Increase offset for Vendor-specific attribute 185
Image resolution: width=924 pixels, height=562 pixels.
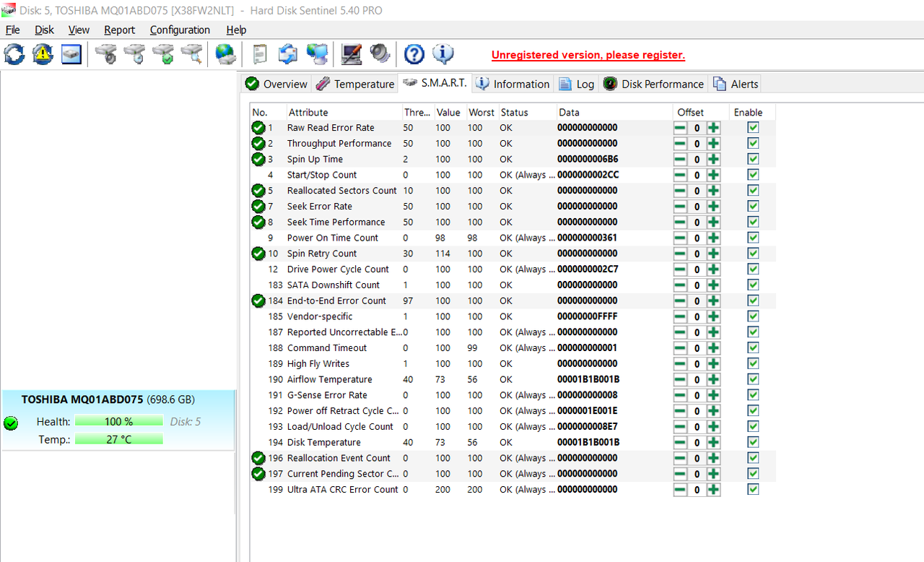coord(713,316)
